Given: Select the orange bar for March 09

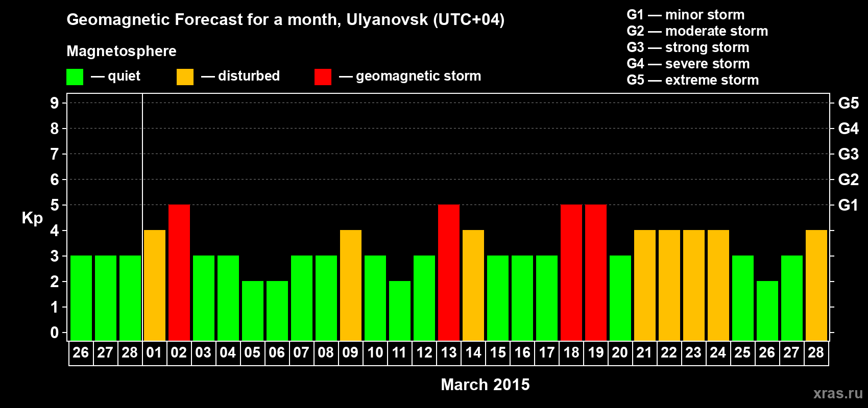Looking at the screenshot, I should pyautogui.click(x=351, y=286).
